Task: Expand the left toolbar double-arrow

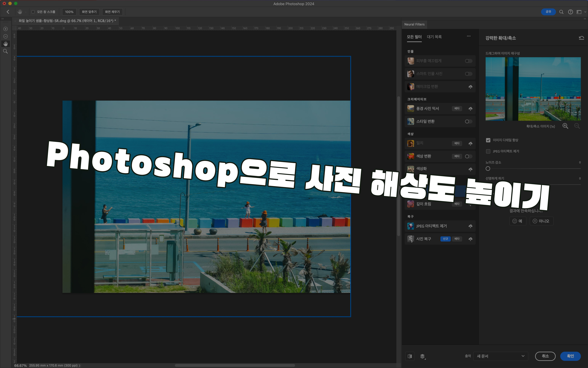Action: coord(2,19)
